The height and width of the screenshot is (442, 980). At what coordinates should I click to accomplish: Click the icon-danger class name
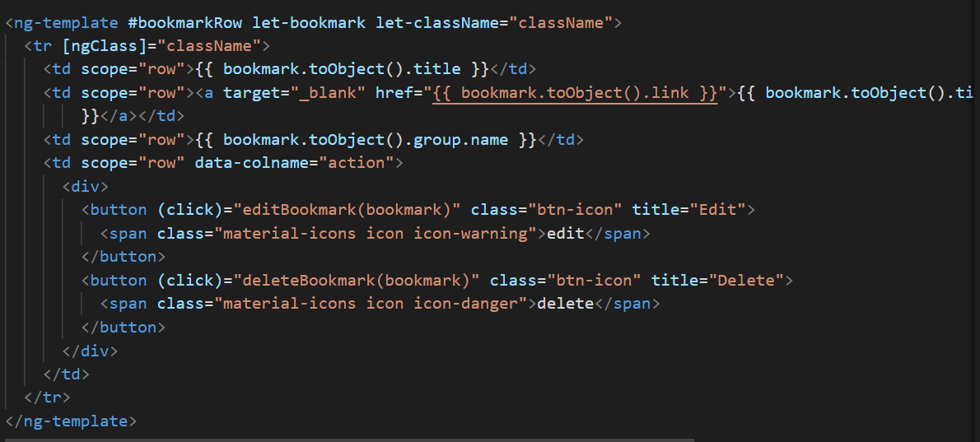click(466, 304)
